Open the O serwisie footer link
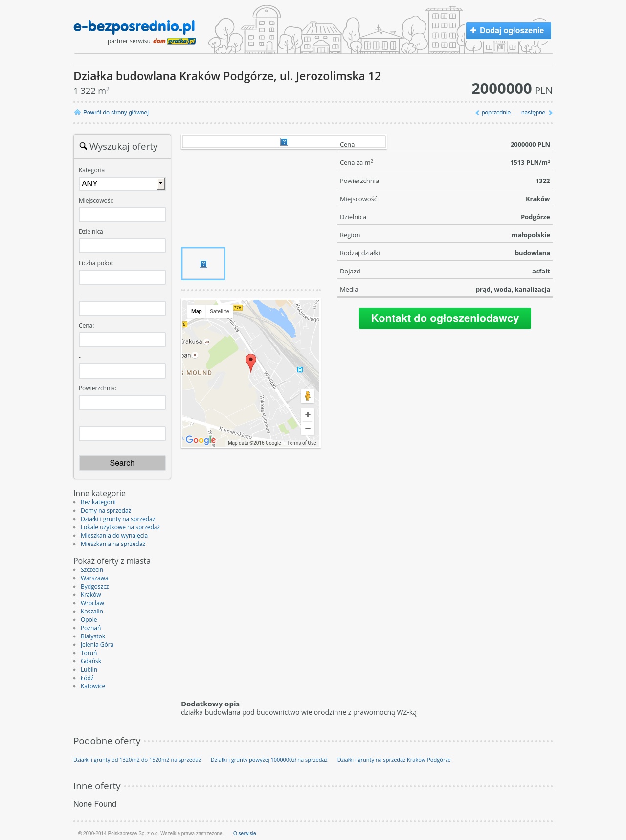 coord(245,833)
